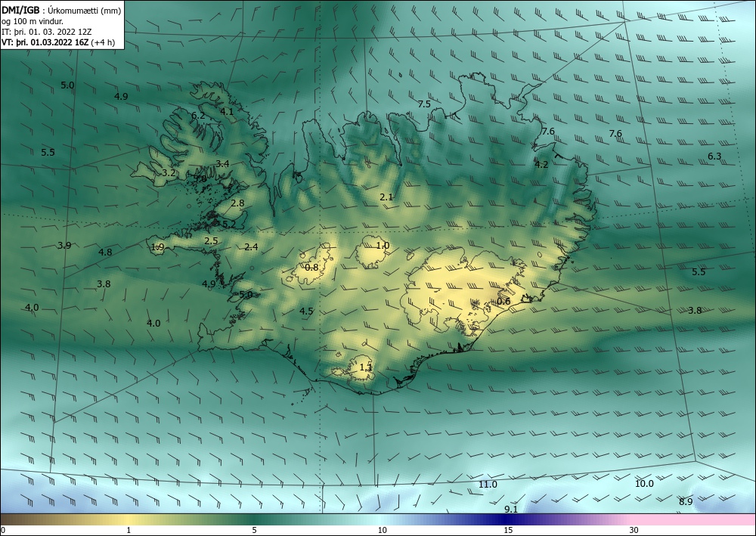The width and height of the screenshot is (756, 536).
Task: Click the 4.8 value west of Snæfellsnes
Action: point(105,252)
